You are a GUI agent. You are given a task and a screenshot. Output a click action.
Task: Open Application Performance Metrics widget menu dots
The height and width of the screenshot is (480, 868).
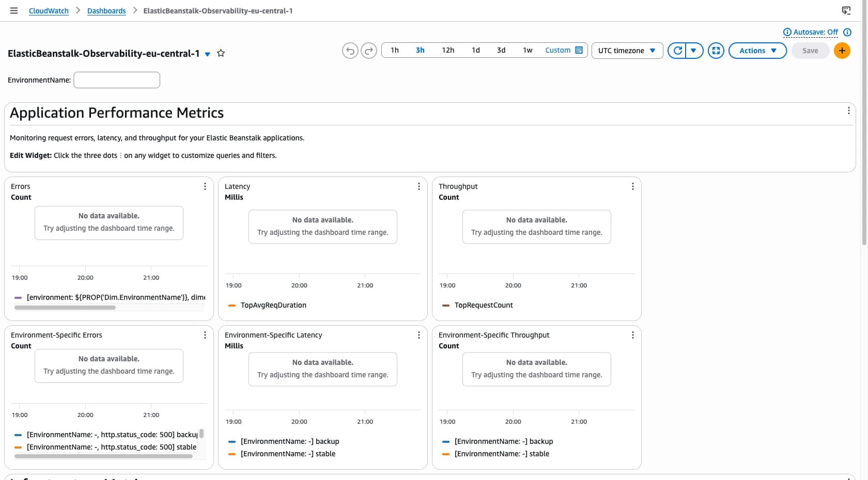848,110
